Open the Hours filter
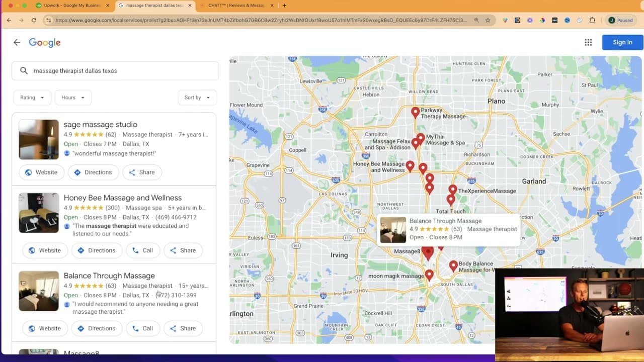This screenshot has height=362, width=644. tap(73, 97)
